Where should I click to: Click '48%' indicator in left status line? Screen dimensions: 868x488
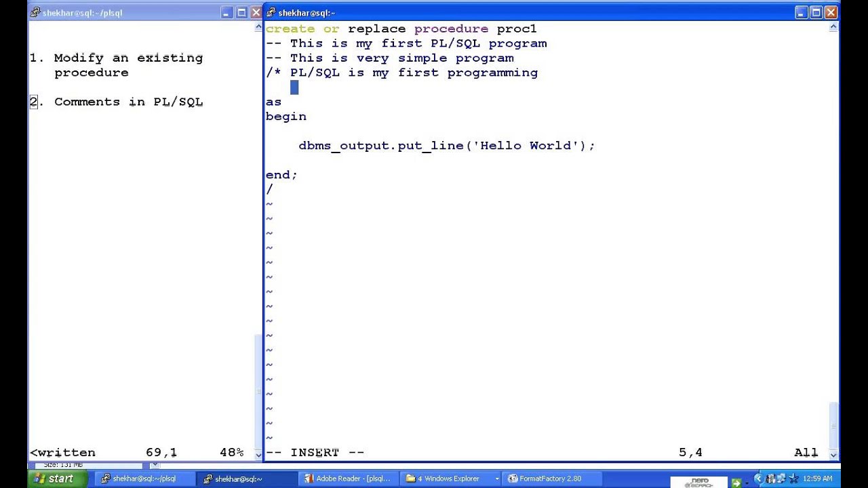click(x=231, y=452)
